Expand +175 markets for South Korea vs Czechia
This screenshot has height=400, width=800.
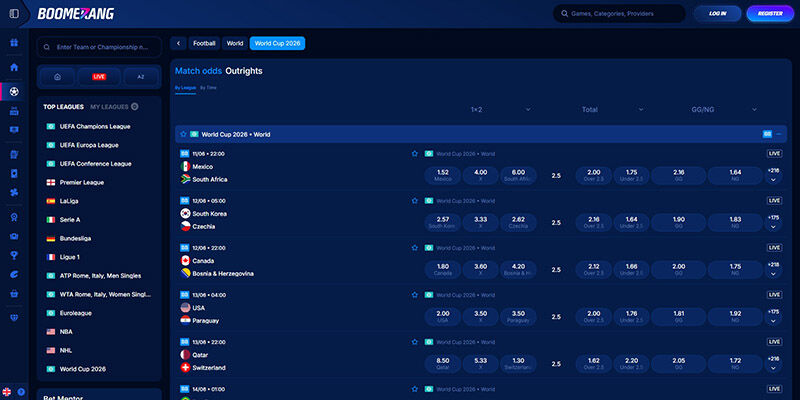[x=773, y=222]
